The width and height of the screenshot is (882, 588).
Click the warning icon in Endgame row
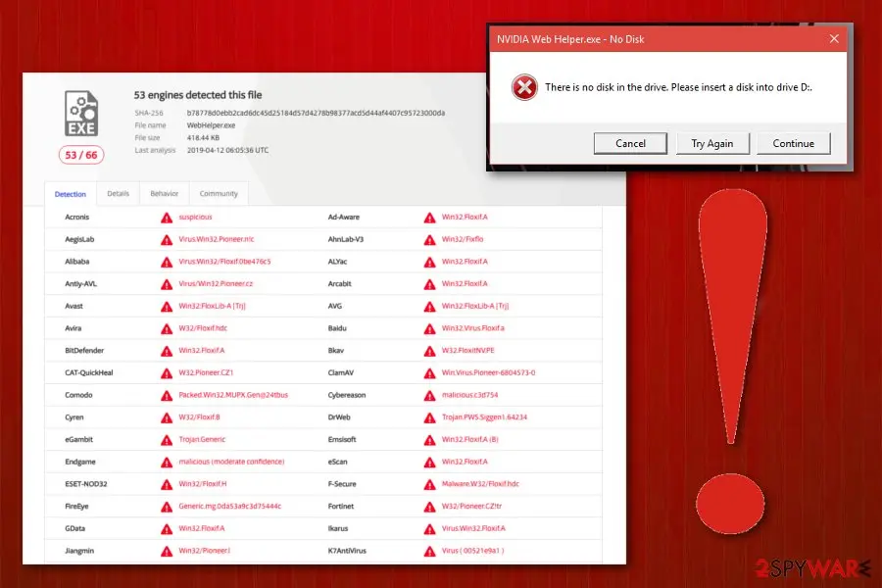167,463
